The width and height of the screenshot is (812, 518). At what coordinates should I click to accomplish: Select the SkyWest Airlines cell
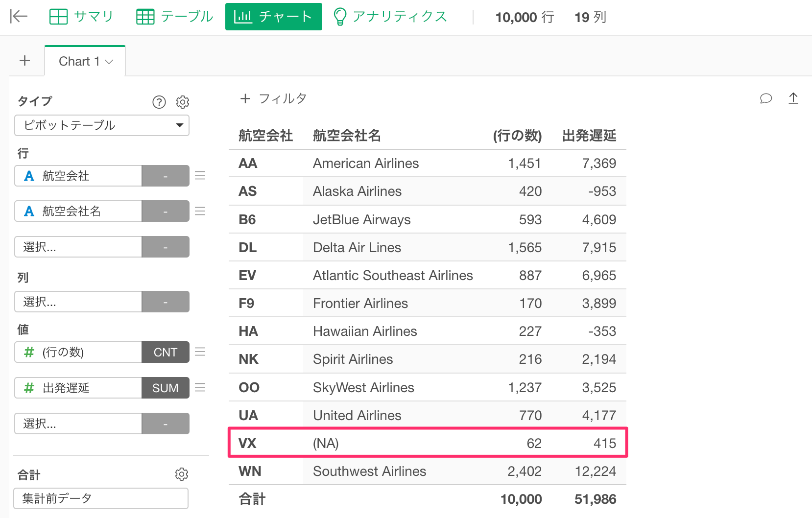point(363,387)
